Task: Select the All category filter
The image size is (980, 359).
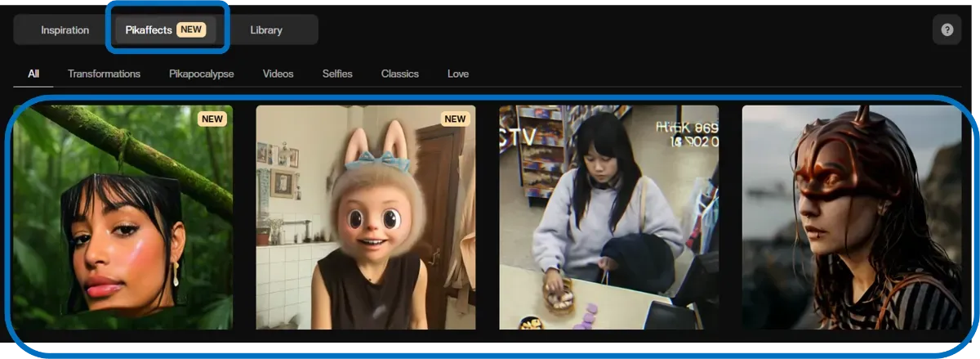Action: pyautogui.click(x=33, y=74)
